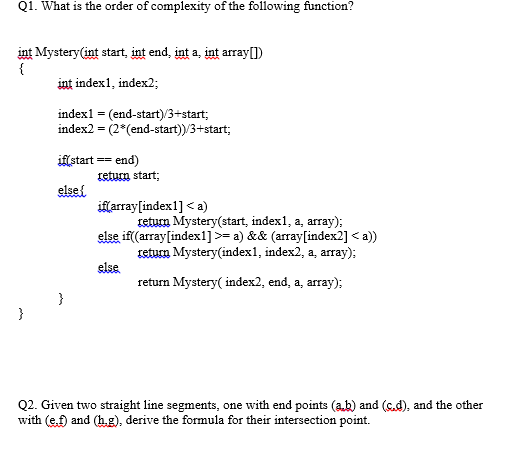Click the Q2 question first line
506x449 pixels.
[x=250, y=405]
